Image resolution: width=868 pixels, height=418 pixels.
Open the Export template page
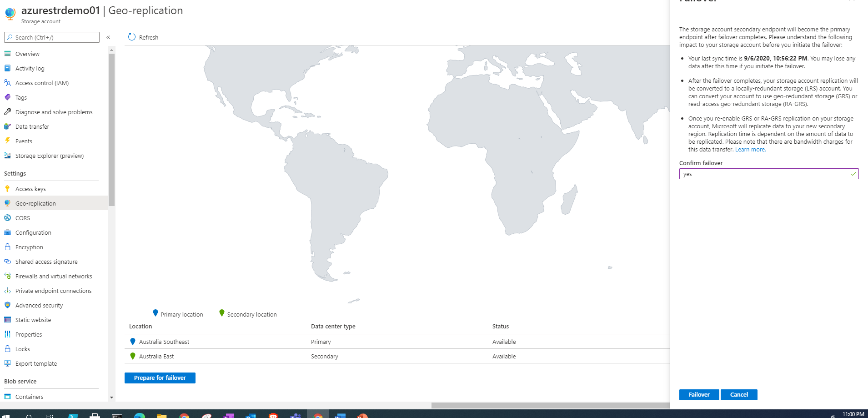click(x=36, y=363)
